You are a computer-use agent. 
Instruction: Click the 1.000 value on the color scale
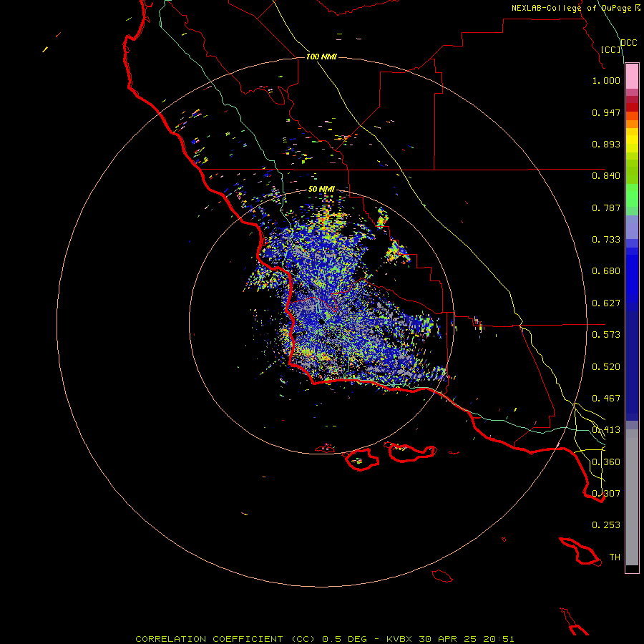pos(606,80)
